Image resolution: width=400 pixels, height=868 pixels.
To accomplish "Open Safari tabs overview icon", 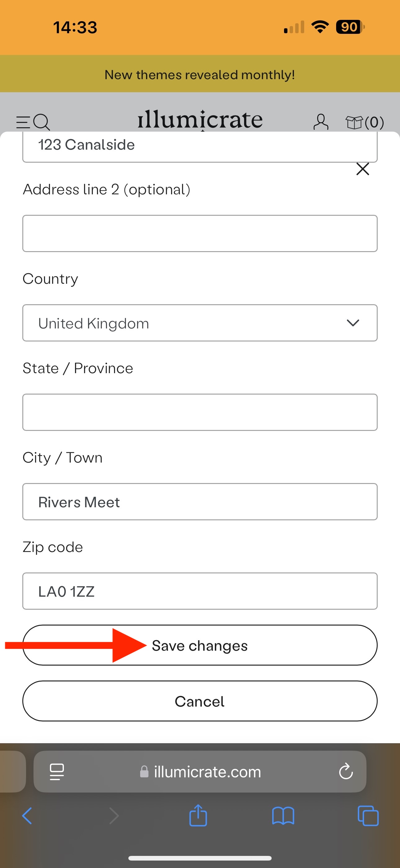I will pyautogui.click(x=368, y=816).
